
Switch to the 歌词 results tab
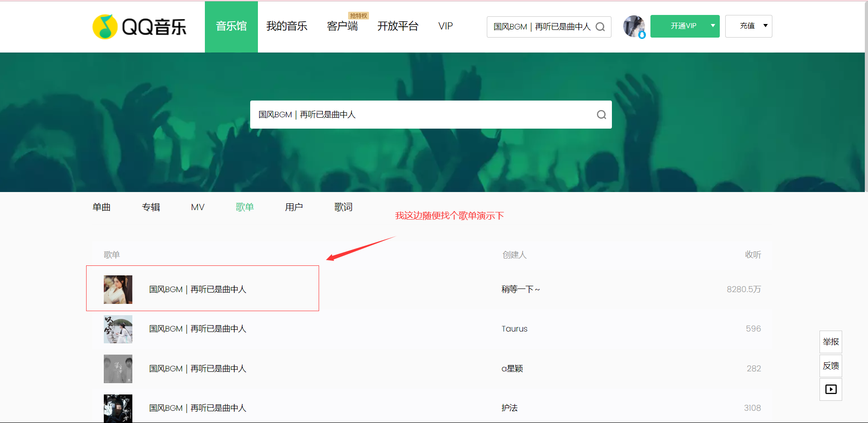tap(343, 207)
